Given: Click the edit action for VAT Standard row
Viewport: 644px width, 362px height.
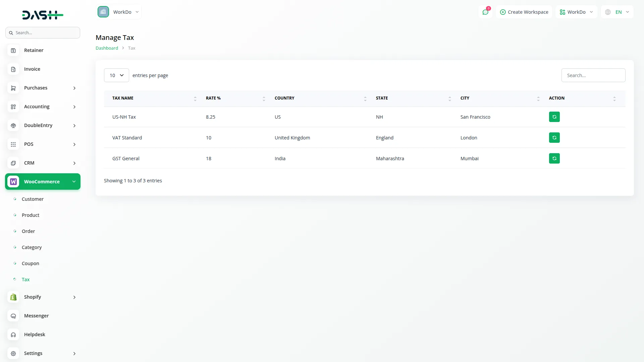Looking at the screenshot, I should (x=554, y=137).
